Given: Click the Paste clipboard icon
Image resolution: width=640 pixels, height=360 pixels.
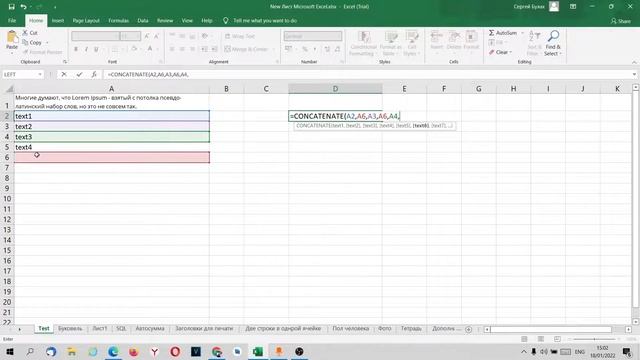Looking at the screenshot, I should 12,38.
